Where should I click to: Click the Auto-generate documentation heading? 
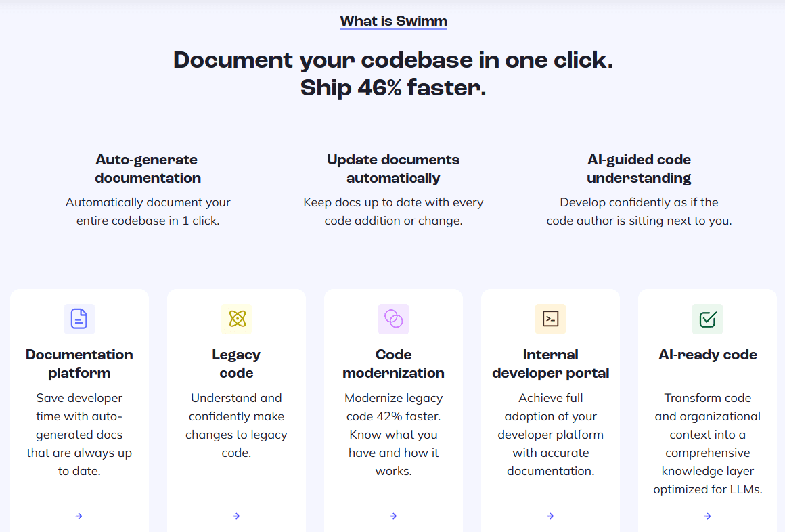tap(147, 169)
